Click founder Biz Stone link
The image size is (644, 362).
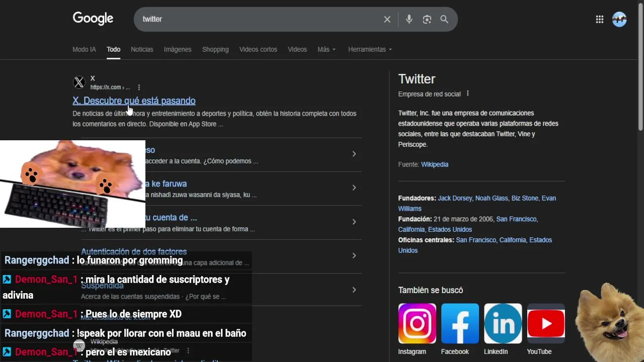[525, 198]
